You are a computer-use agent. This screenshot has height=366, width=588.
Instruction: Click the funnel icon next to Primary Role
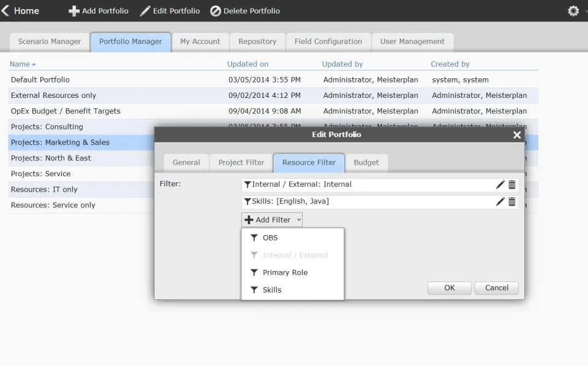pos(254,272)
